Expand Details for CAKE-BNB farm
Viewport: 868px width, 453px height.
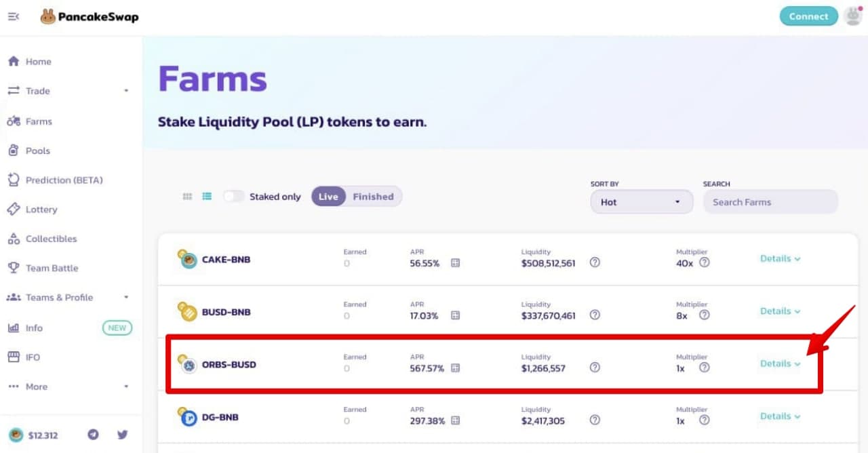pos(780,258)
